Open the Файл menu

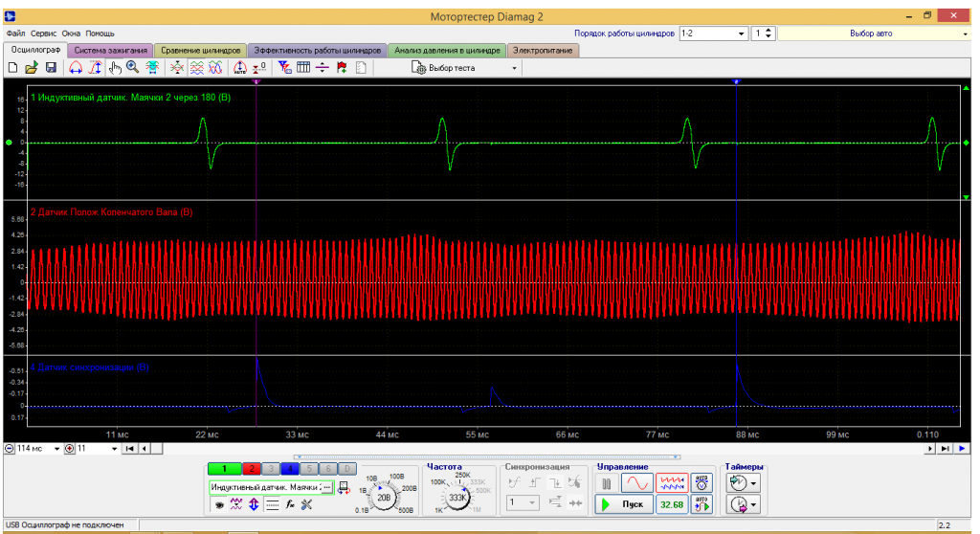click(15, 33)
